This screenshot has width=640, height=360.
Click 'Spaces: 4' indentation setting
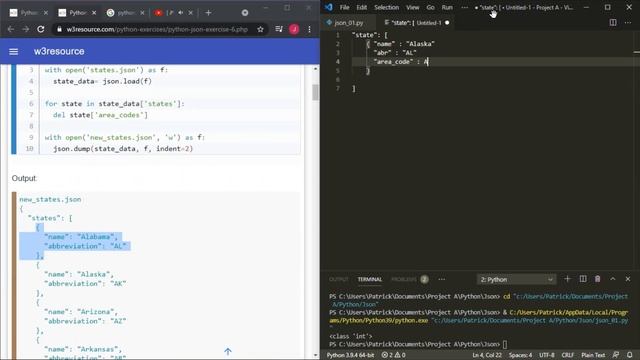point(520,355)
